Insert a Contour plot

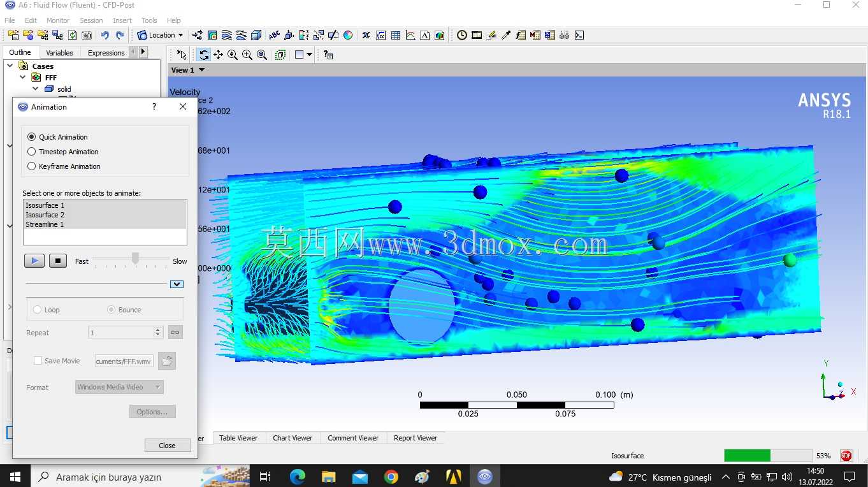212,35
